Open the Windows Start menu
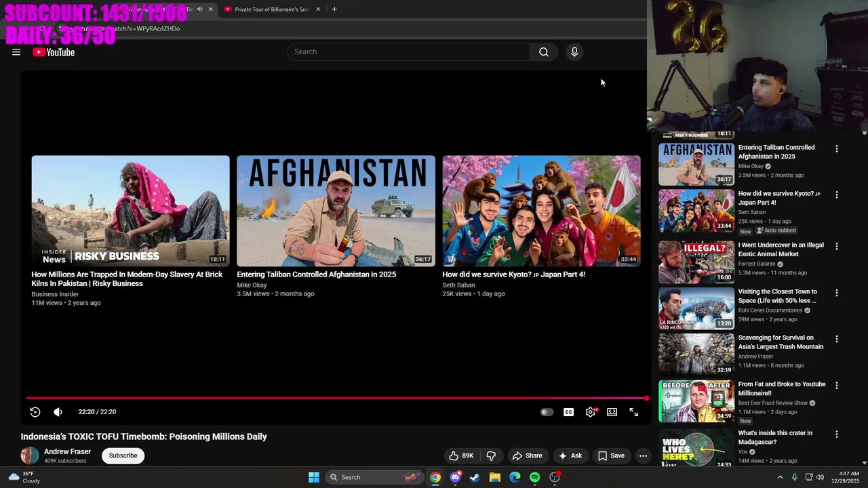868x488 pixels. pos(314,477)
